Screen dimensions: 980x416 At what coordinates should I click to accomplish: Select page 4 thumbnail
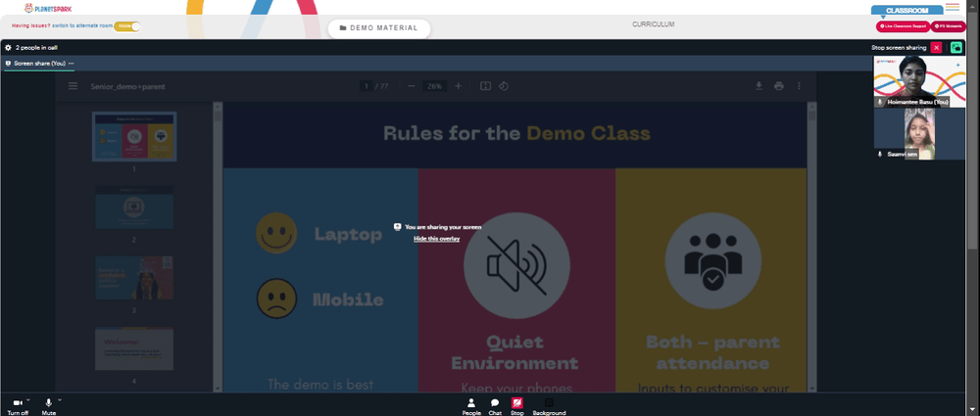[x=134, y=348]
